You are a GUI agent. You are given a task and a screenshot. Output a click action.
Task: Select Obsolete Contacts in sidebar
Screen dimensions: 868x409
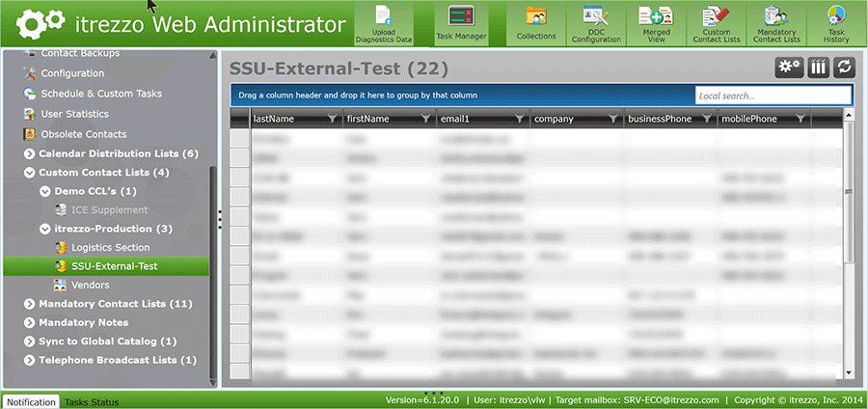pos(84,134)
